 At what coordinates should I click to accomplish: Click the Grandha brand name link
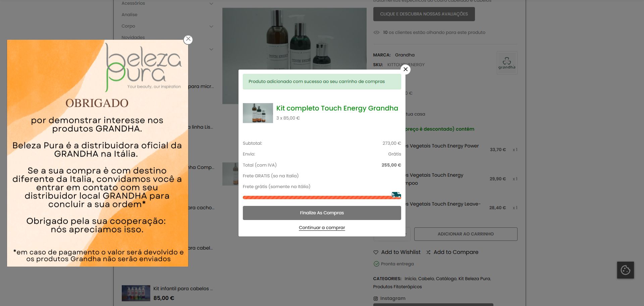[x=405, y=55]
